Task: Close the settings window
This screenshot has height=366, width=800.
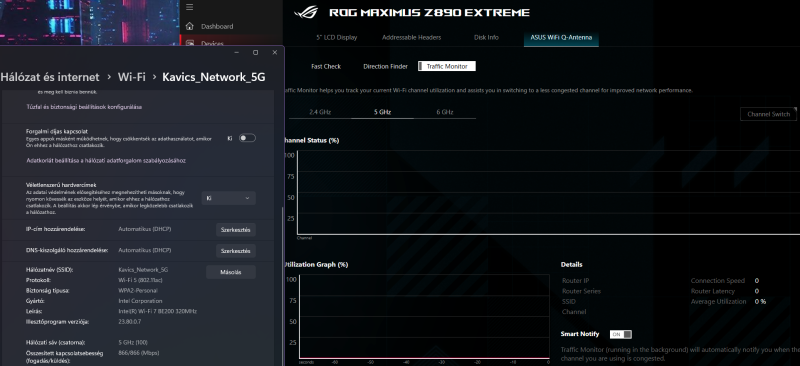Action: tap(275, 53)
